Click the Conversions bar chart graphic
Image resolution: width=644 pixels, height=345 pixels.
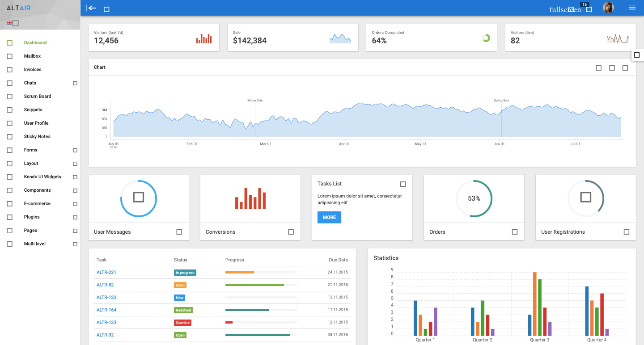(x=250, y=198)
